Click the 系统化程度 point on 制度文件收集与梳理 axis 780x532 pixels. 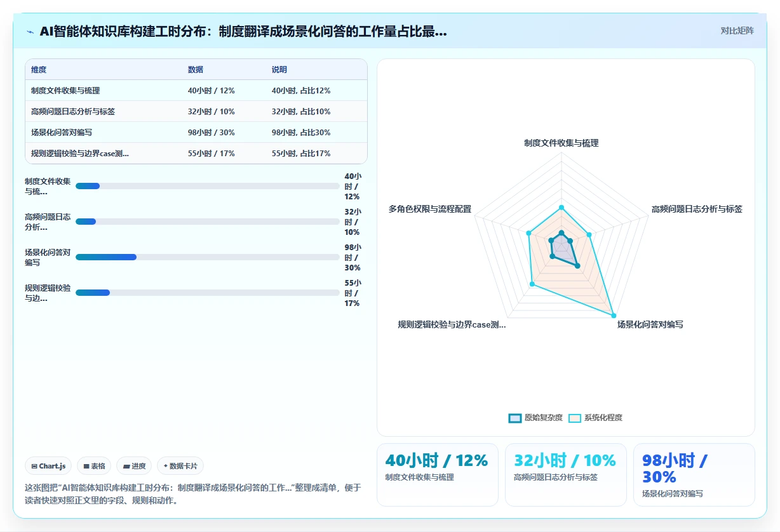point(561,208)
